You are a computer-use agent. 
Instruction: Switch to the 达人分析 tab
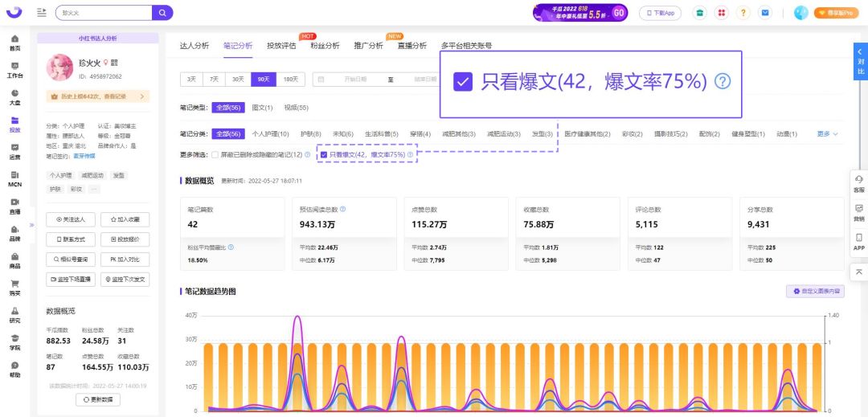click(194, 46)
